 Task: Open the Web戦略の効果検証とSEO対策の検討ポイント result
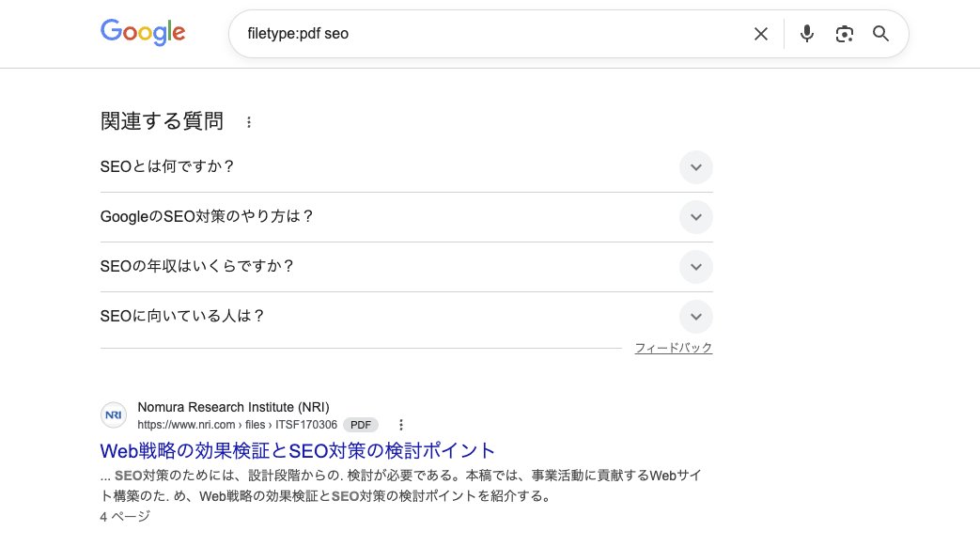[297, 450]
